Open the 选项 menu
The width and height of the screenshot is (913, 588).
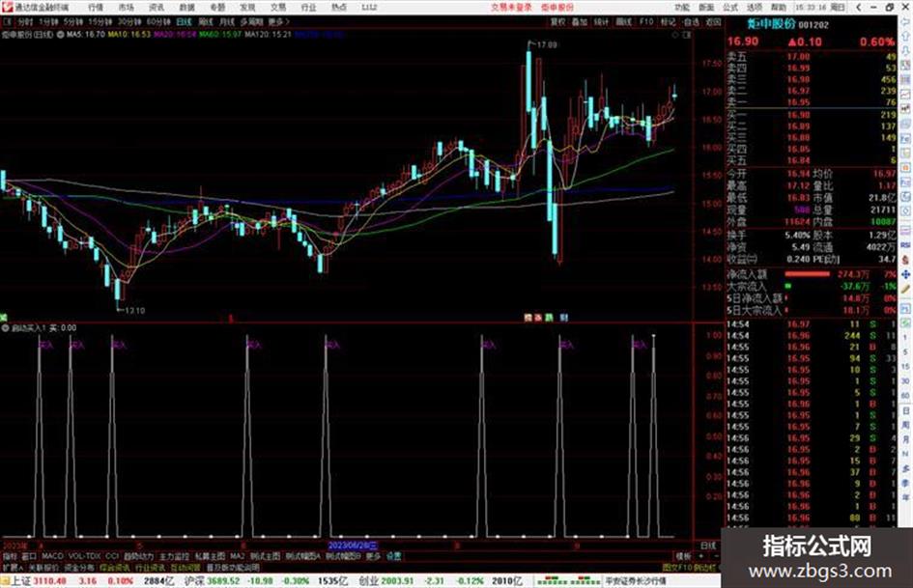click(754, 7)
